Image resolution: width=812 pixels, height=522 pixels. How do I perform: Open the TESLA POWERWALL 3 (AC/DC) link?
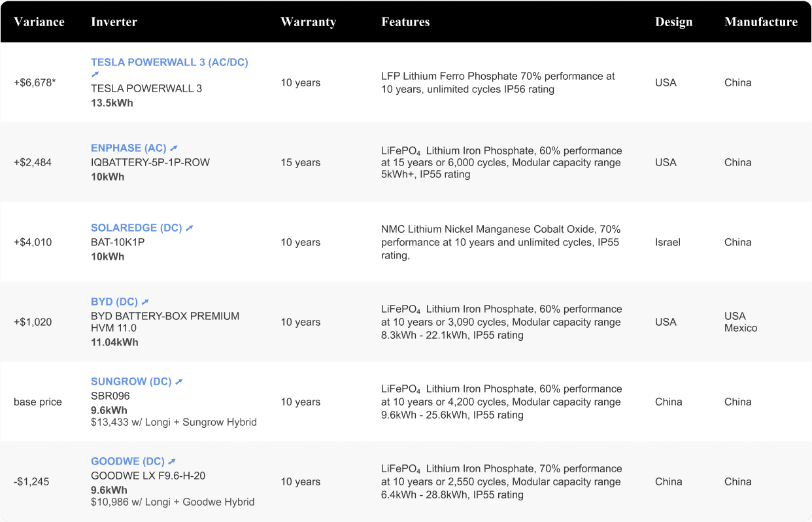coord(169,63)
